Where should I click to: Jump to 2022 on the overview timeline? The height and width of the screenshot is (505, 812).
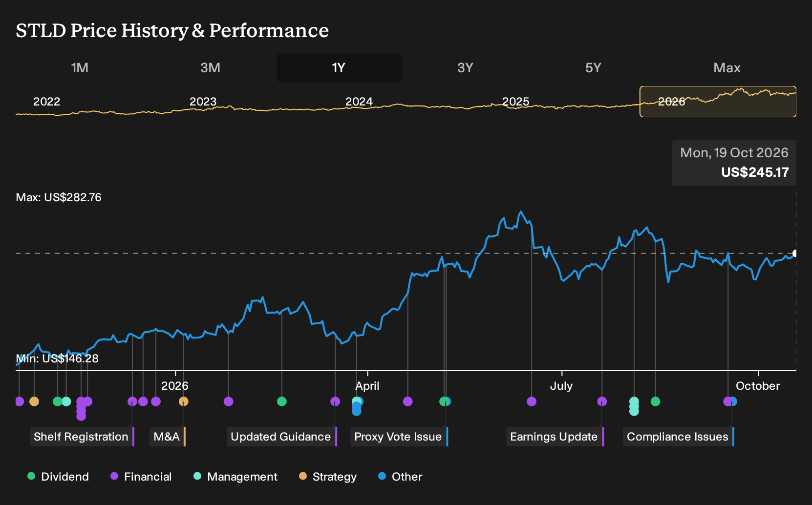pyautogui.click(x=46, y=102)
